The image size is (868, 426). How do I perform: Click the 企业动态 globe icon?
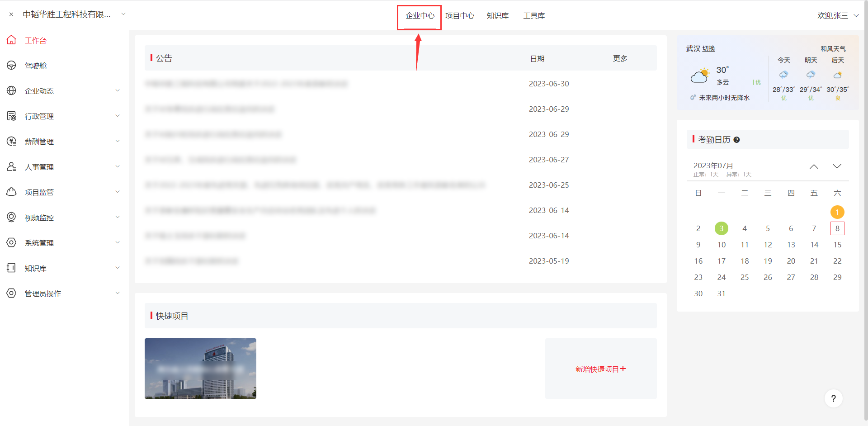tap(11, 91)
